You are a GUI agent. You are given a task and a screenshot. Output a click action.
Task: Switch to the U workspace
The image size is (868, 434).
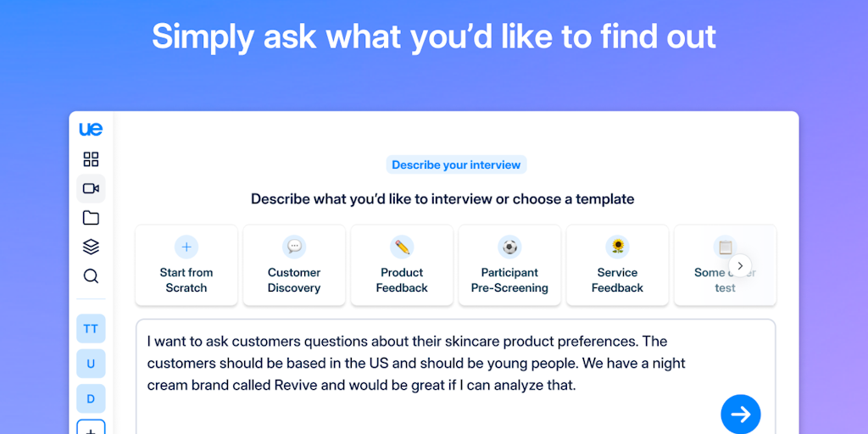(91, 364)
